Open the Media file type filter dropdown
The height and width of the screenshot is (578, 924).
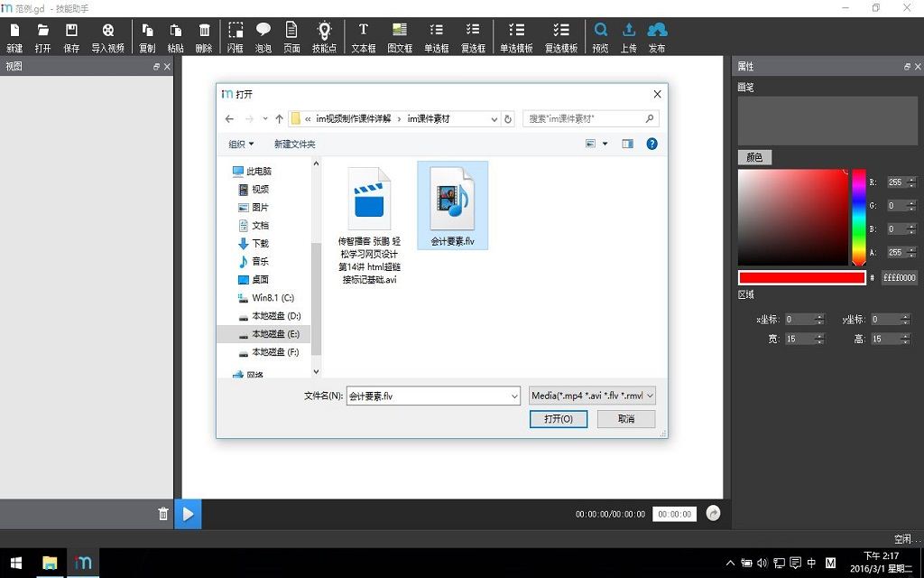[592, 396]
